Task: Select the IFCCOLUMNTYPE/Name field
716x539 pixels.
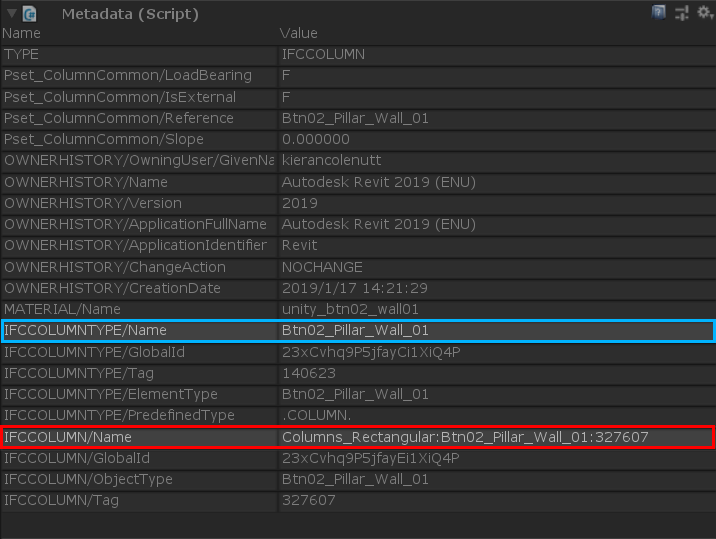Action: tap(139, 330)
